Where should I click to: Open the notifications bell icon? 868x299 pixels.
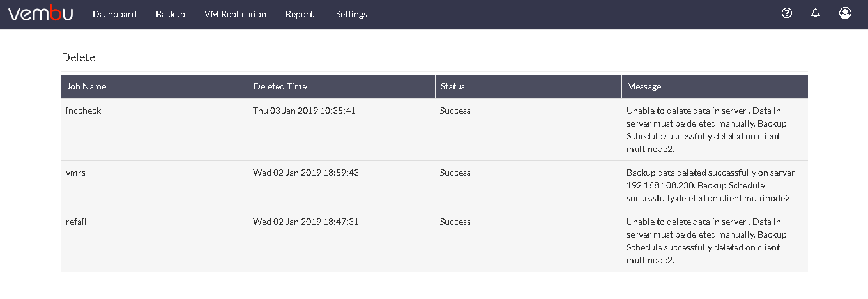[816, 13]
